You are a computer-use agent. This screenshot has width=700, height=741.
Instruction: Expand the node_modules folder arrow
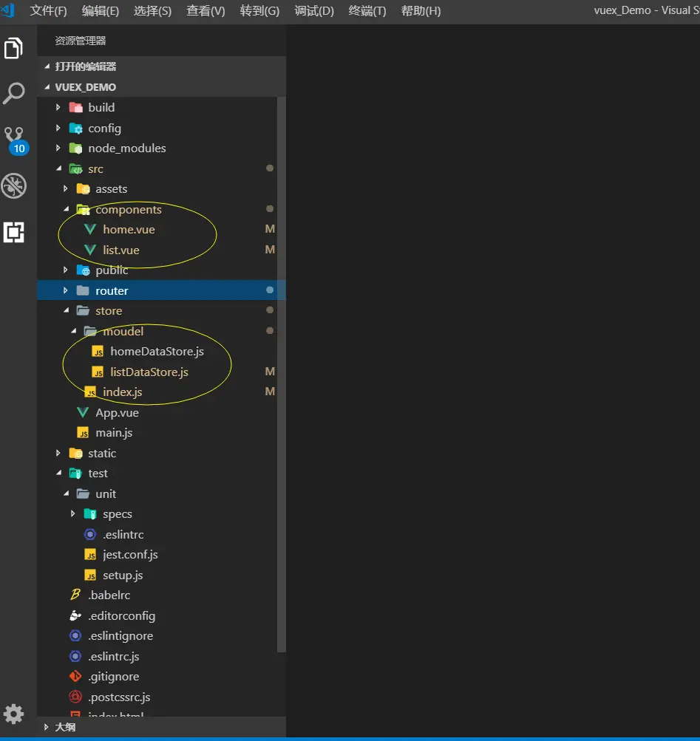[58, 148]
